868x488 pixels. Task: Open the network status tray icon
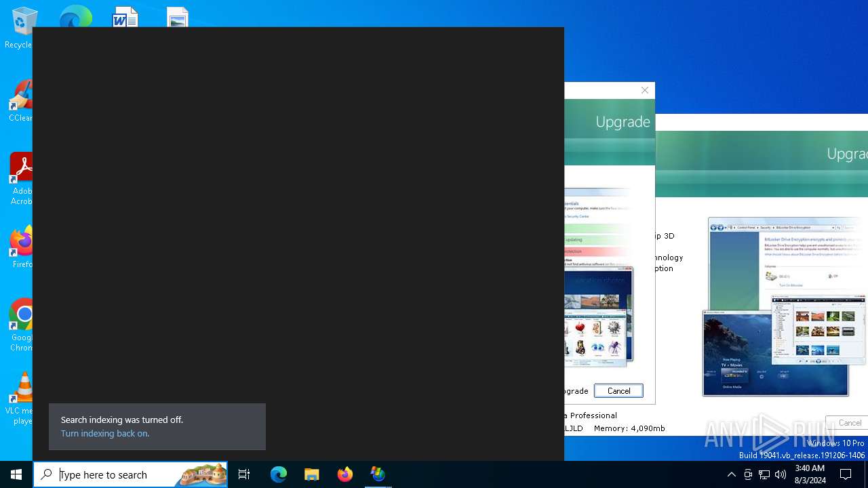[764, 474]
